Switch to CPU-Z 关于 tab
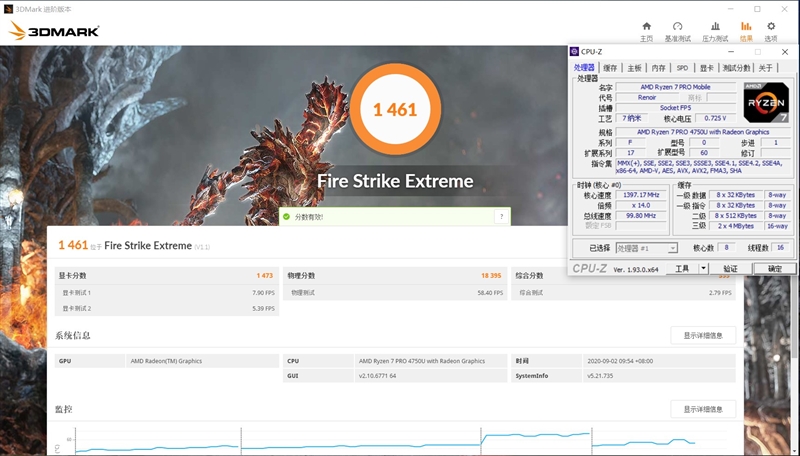Screen dimensions: 800x456 pos(765,68)
